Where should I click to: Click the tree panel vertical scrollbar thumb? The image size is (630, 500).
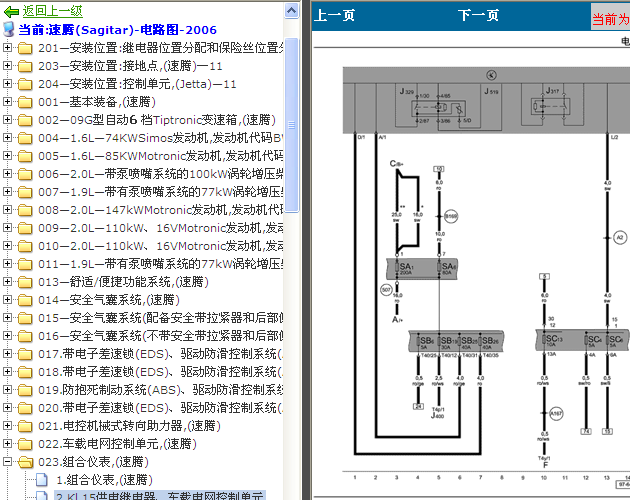pos(291,125)
